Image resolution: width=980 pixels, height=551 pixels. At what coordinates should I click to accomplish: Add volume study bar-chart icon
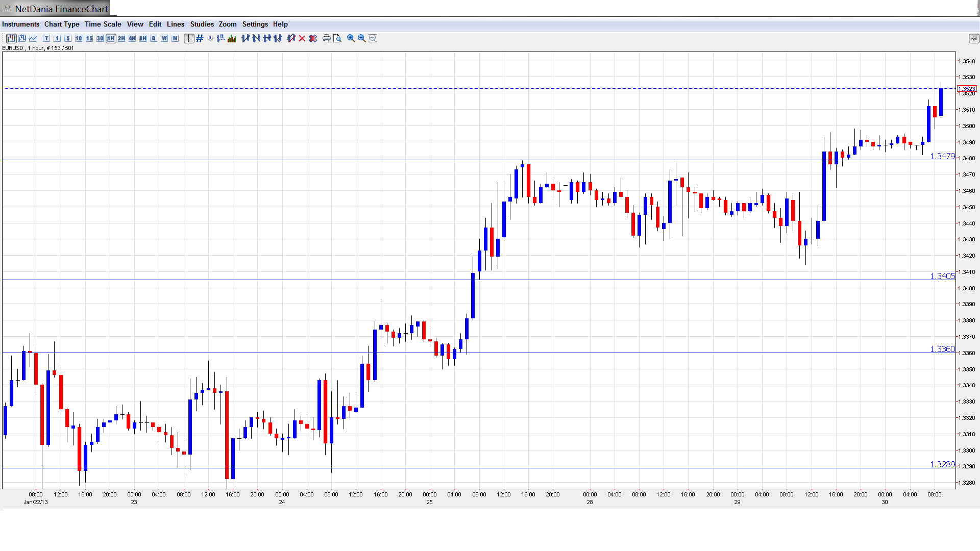tap(232, 38)
